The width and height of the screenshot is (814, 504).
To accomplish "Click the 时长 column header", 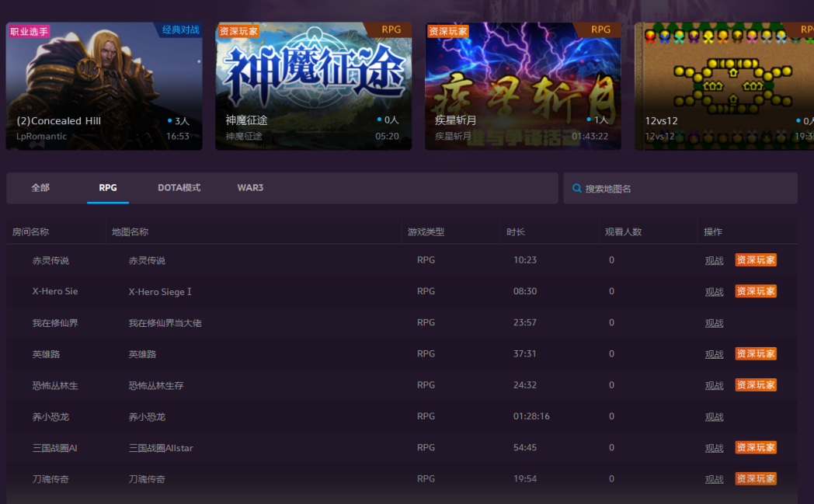I will click(x=516, y=232).
